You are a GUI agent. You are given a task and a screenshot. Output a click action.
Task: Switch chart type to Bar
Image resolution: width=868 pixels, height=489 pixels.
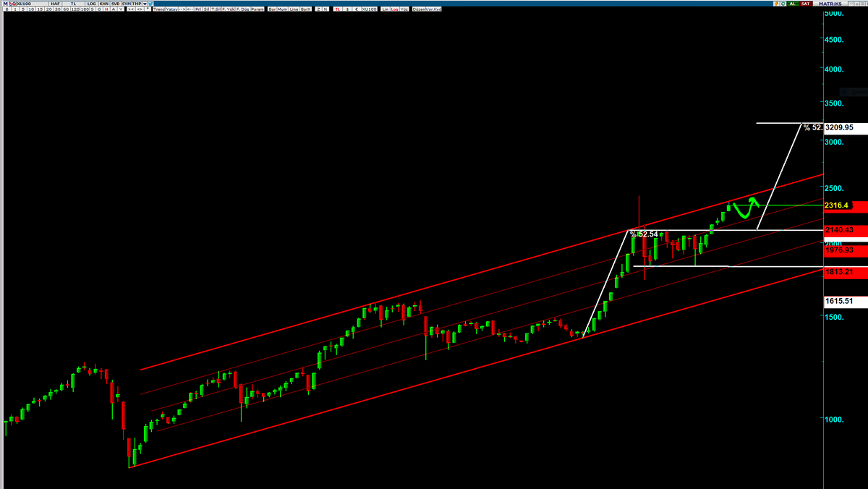pyautogui.click(x=273, y=9)
